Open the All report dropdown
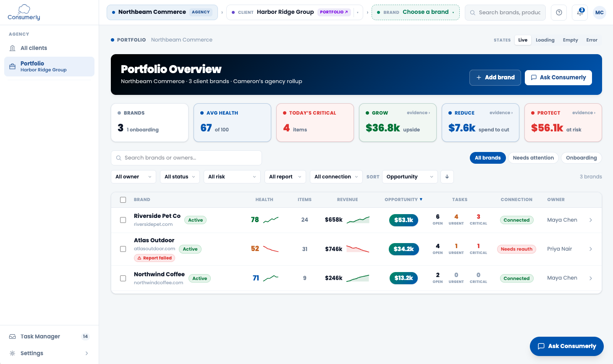613x364 pixels. (285, 177)
